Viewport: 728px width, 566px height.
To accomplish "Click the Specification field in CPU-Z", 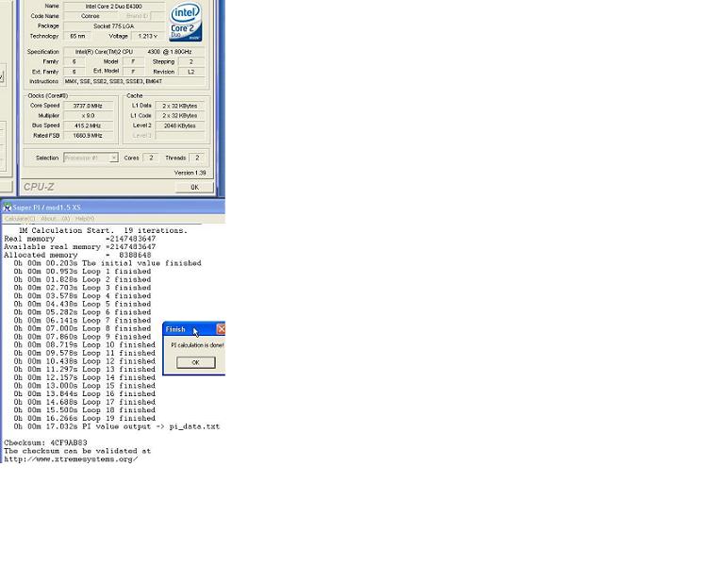I will [x=134, y=52].
